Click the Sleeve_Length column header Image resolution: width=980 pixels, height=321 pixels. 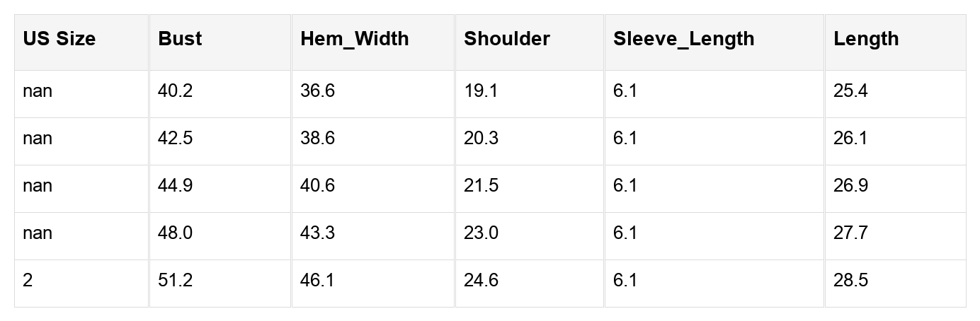683,39
